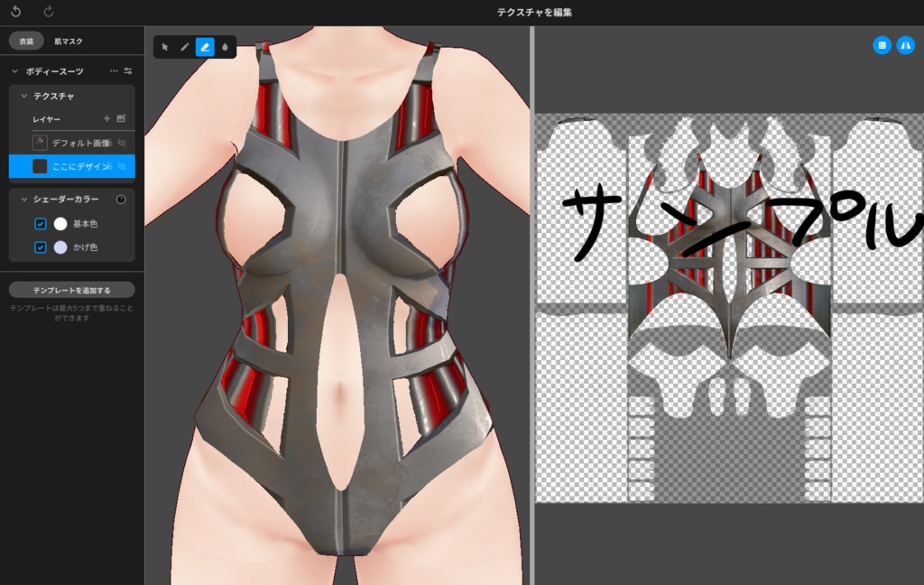Click the テンプレートは最大5つまで note text
Viewport: 924px width, 585px height.
tap(71, 312)
